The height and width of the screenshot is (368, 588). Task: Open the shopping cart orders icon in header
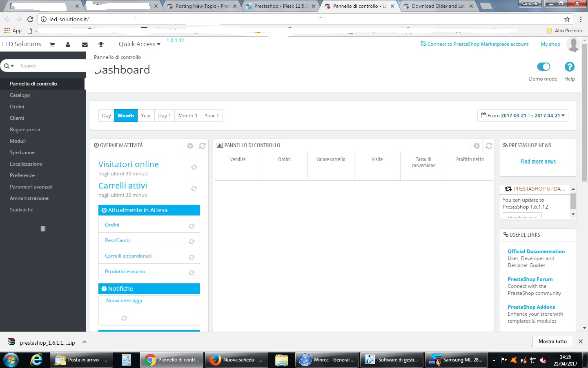[x=52, y=45]
